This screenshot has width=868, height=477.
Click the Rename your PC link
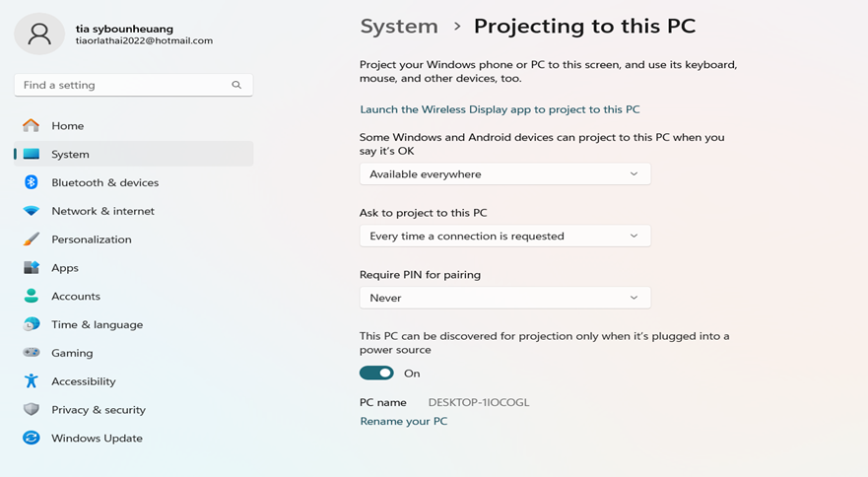(x=403, y=421)
